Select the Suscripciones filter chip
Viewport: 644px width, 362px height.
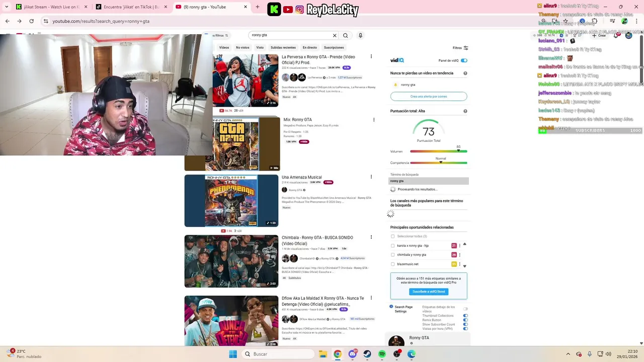pyautogui.click(x=334, y=48)
